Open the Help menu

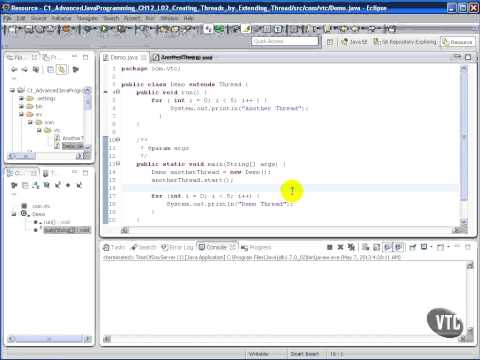[188, 18]
